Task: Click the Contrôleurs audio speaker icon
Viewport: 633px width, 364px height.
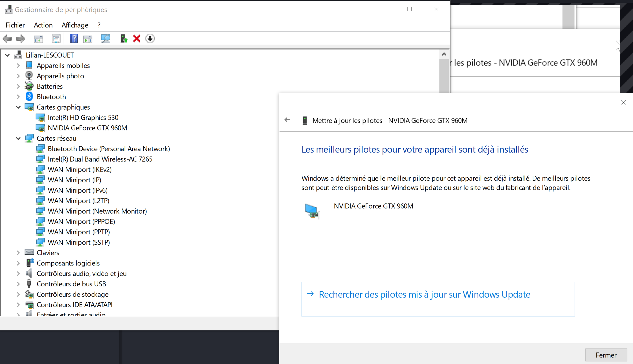Action: click(x=29, y=273)
